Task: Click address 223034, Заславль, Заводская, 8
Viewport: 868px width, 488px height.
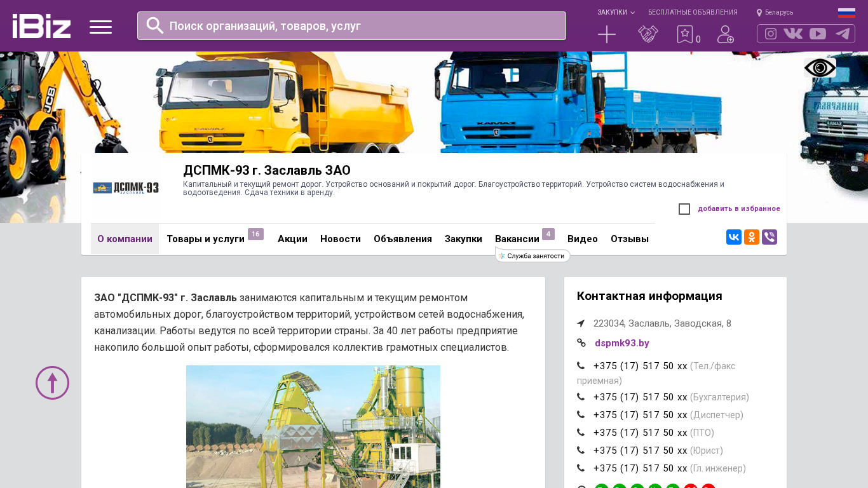Action: pos(662,323)
